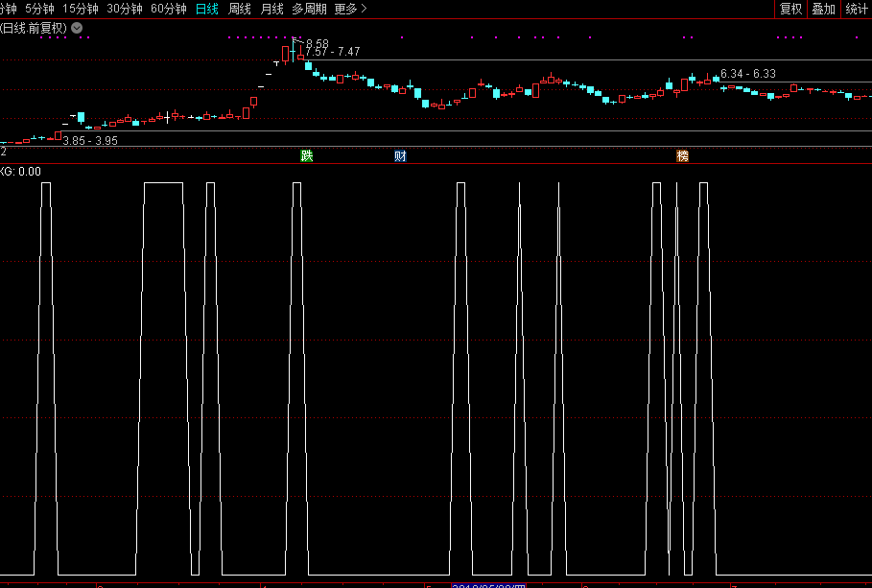Click the 复权 adjustment button
This screenshot has height=588, width=872.
pyautogui.click(x=790, y=9)
